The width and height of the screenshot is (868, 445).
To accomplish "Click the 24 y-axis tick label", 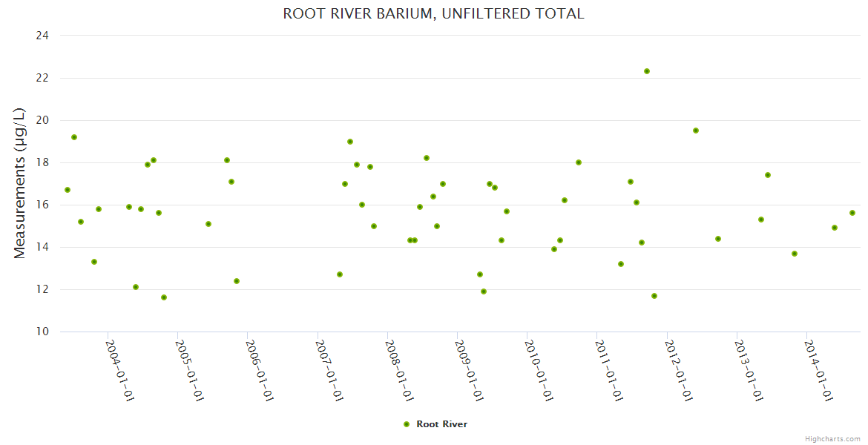I will 42,36.
